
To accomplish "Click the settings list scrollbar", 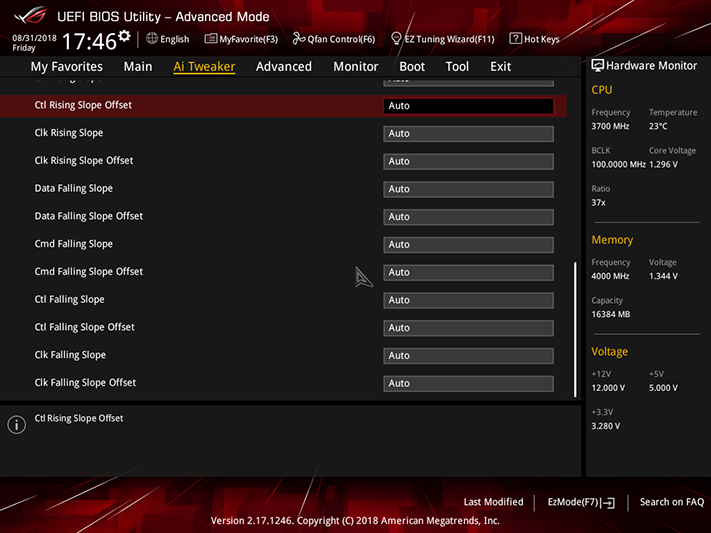I will click(x=575, y=329).
